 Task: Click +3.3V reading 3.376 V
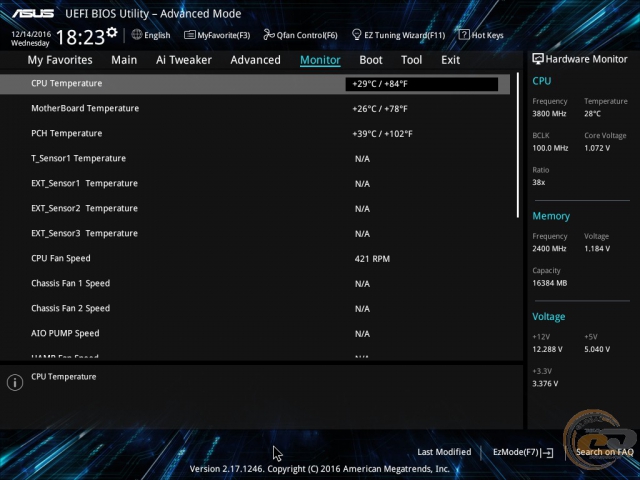coord(545,383)
